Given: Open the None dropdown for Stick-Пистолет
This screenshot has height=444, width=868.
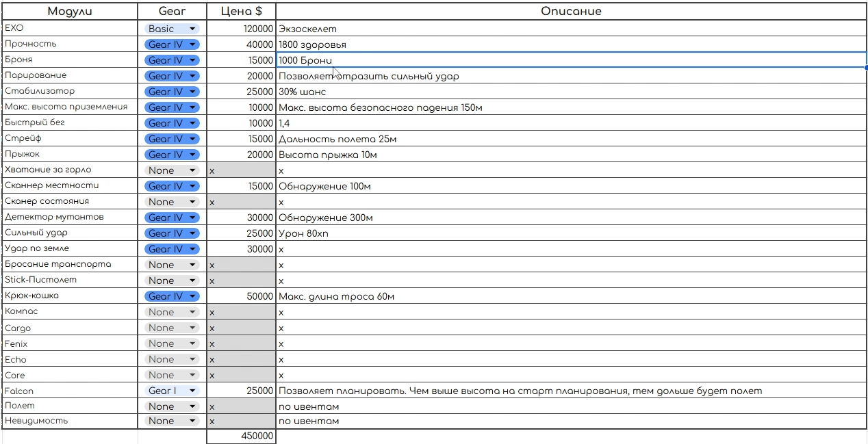Looking at the screenshot, I should 172,280.
